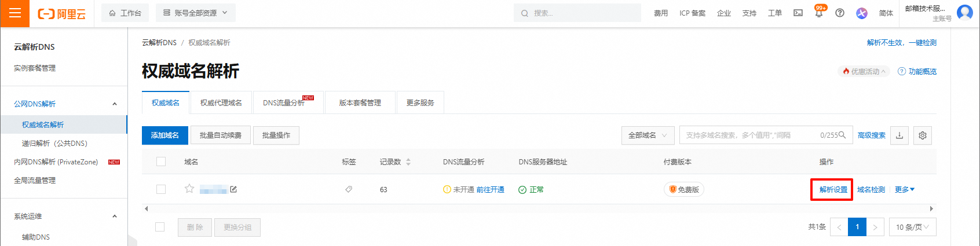Click the edit remark icon beside domain
The height and width of the screenshot is (246, 980).
pos(233,189)
